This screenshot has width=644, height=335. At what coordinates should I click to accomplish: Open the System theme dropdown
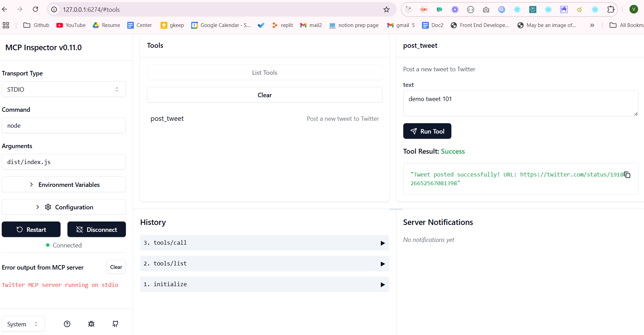(23, 324)
